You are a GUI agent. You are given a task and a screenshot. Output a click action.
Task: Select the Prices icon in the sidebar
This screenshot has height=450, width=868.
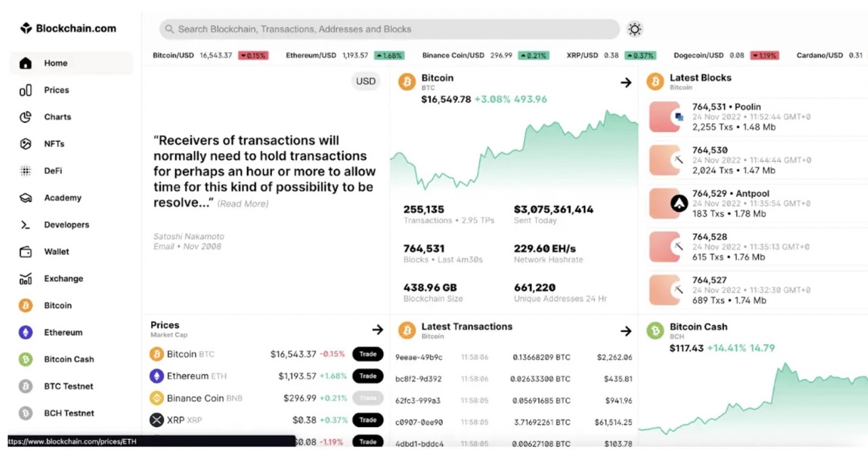(x=24, y=90)
